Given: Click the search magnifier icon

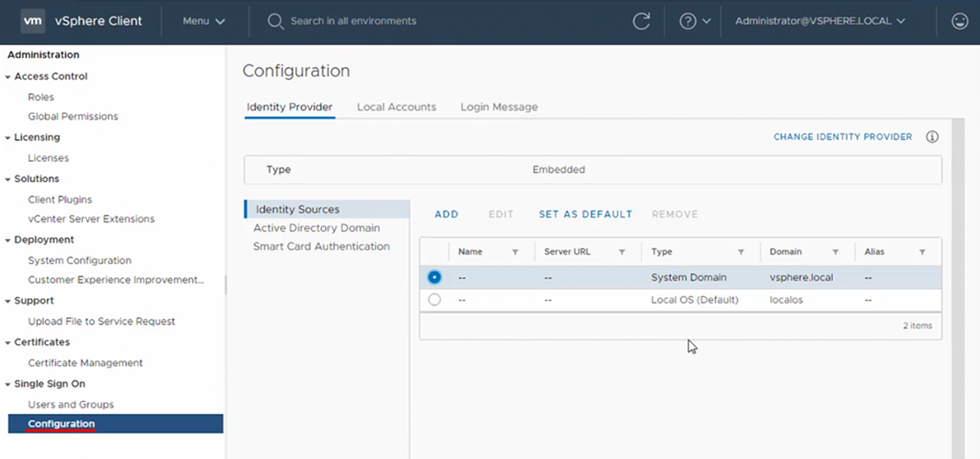Looking at the screenshot, I should coord(276,22).
